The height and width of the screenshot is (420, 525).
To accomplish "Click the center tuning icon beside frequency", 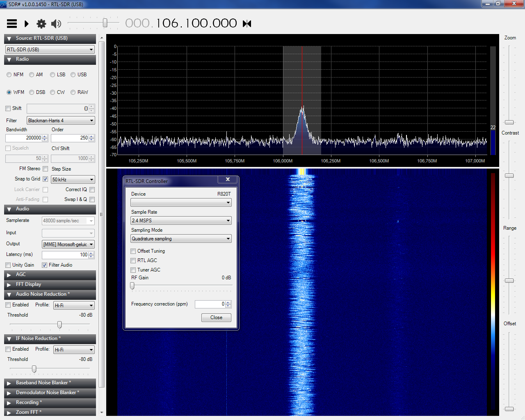I will click(247, 24).
